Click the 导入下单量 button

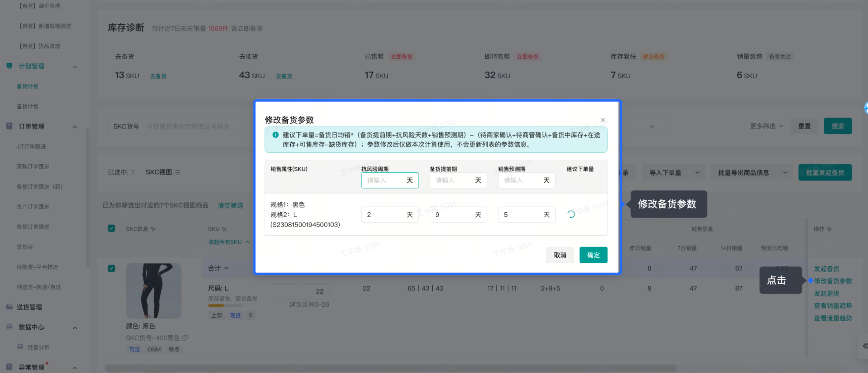665,172
